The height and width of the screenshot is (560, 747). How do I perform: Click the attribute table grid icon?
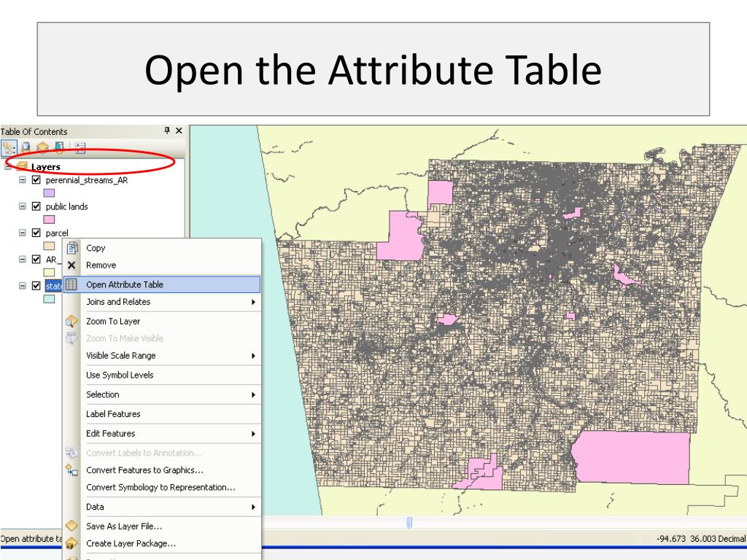71,284
